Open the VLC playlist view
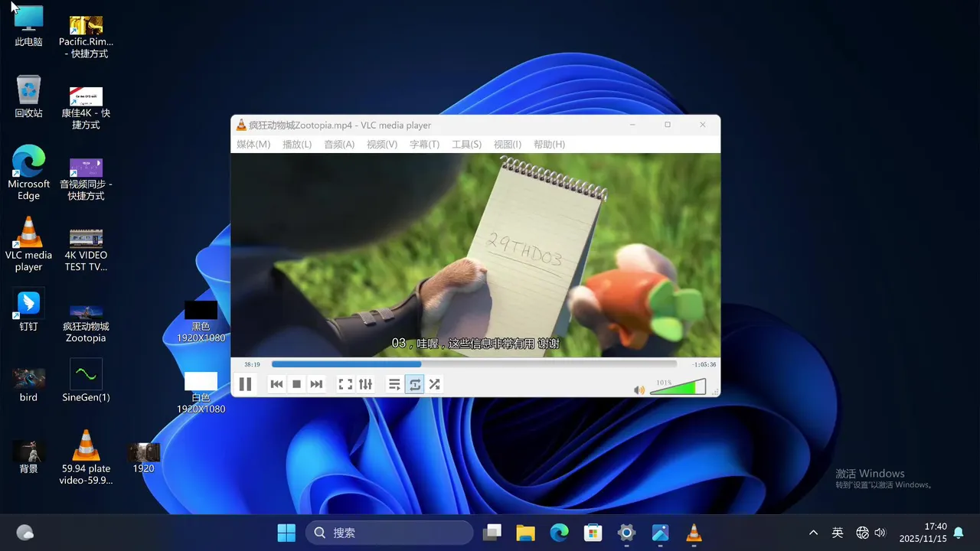980x551 pixels. coord(394,384)
